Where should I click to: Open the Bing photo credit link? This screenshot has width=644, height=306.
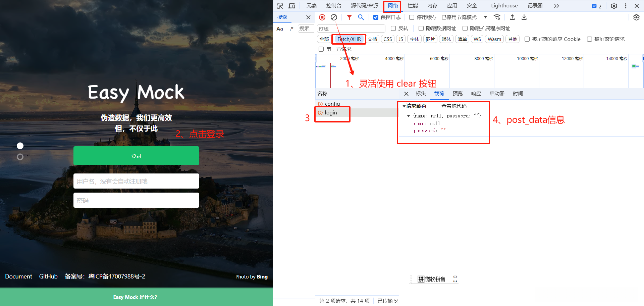click(262, 277)
